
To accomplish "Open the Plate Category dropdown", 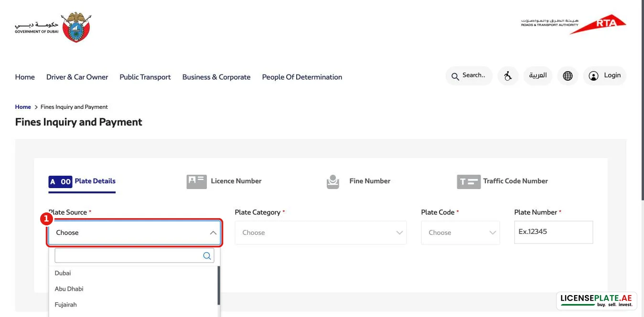I will pos(321,233).
